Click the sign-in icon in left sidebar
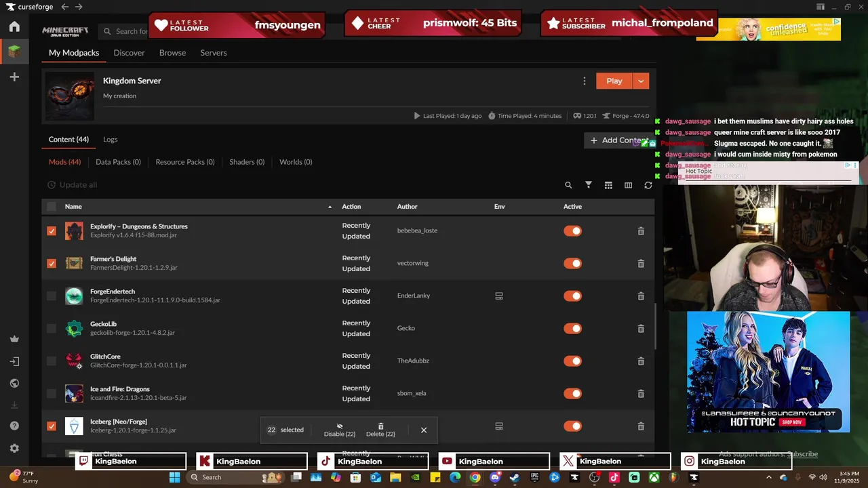The width and height of the screenshot is (868, 488). [x=14, y=361]
